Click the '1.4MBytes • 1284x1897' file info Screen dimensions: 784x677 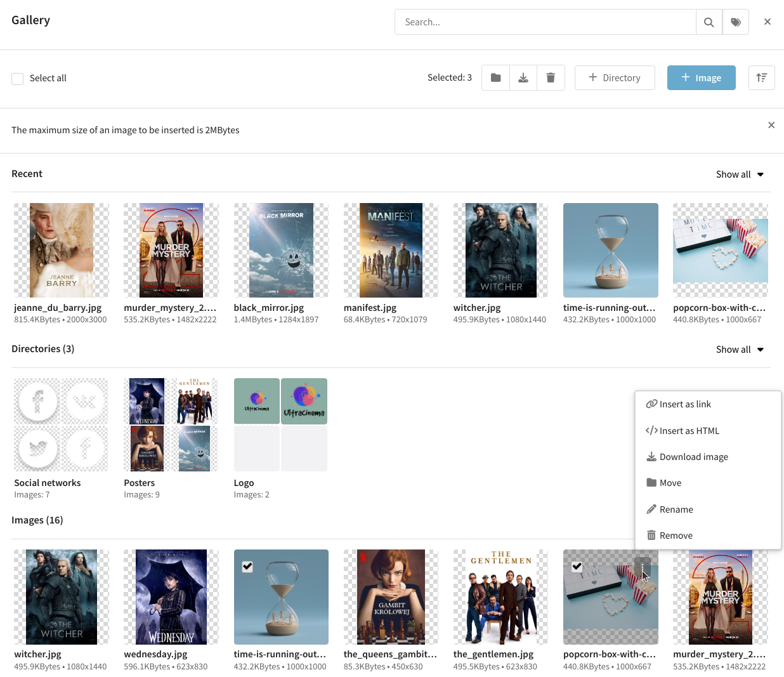(276, 320)
